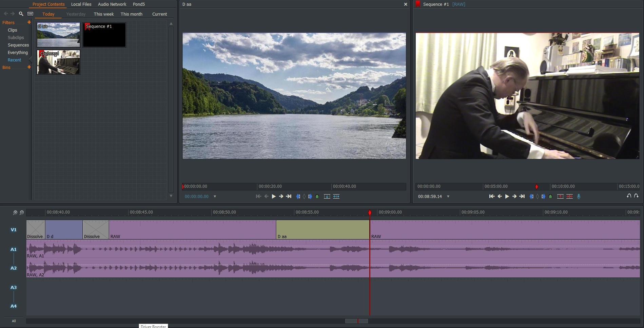Open sequence viewer timecode dropdown arrow
This screenshot has height=328, width=644.
pyautogui.click(x=448, y=197)
